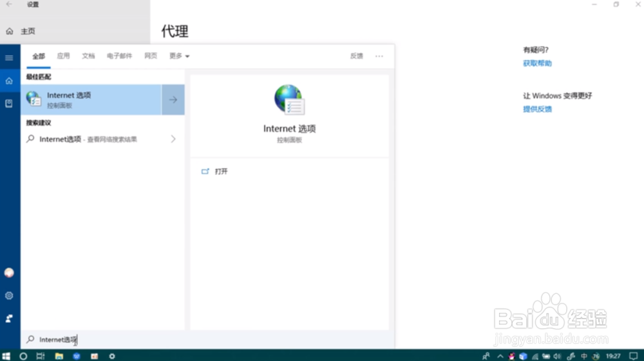Switch to the 应用 search tab
This screenshot has width=644, height=361.
coord(63,56)
